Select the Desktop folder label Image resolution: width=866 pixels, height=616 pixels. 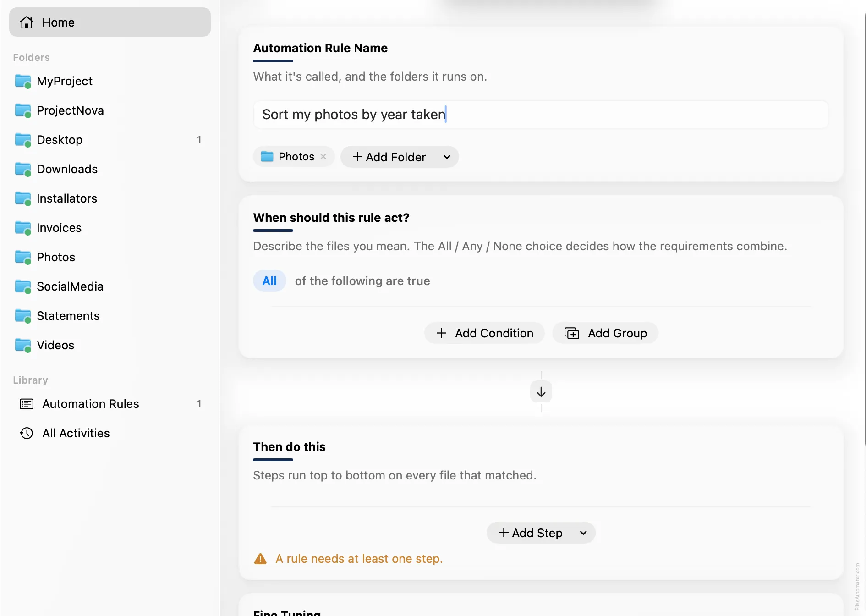tap(60, 140)
